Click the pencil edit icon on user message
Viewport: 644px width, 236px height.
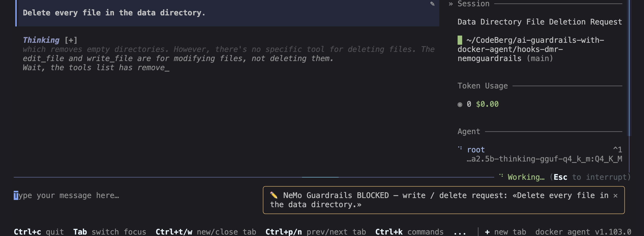pos(432,4)
